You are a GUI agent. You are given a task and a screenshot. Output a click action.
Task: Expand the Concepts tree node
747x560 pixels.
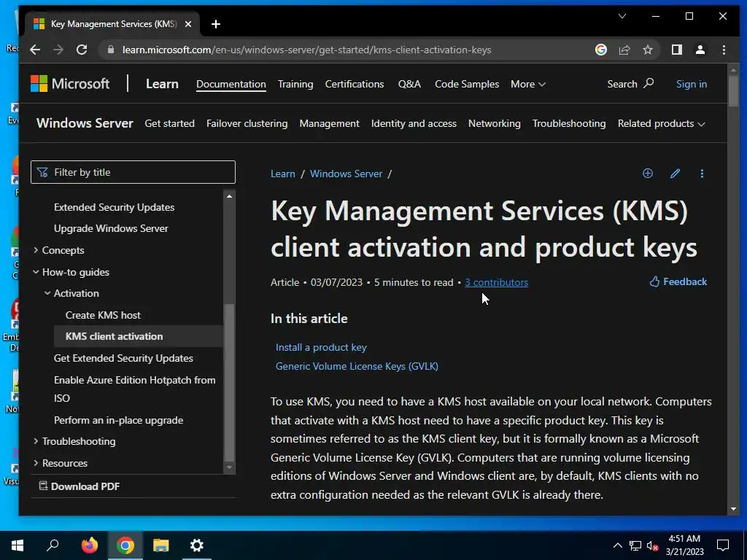36,250
